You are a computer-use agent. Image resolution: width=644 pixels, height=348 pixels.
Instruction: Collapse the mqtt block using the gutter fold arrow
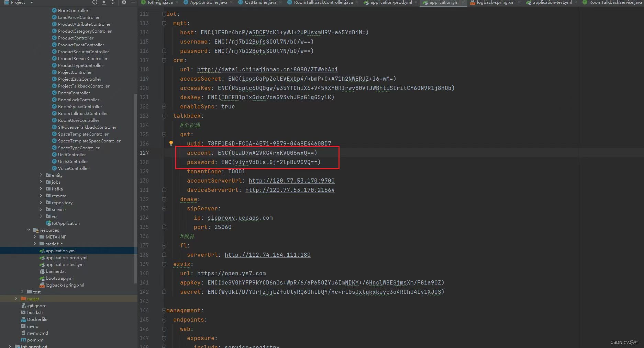(x=164, y=23)
